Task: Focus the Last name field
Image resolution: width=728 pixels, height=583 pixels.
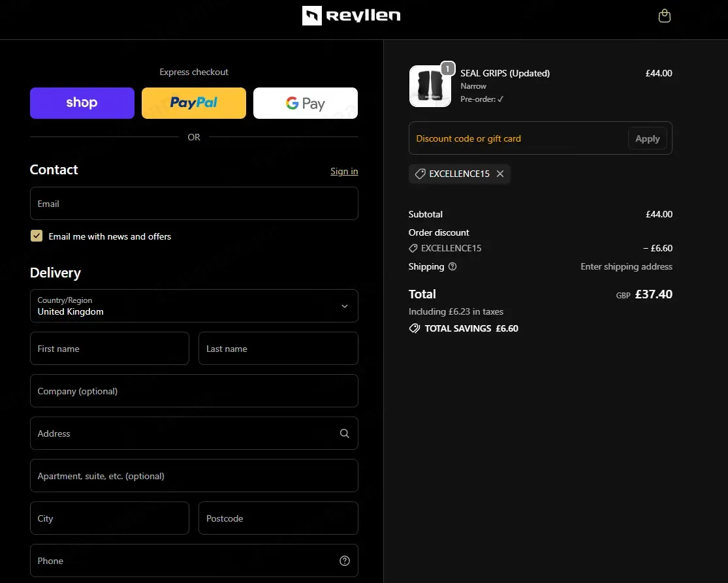Action: coord(278,348)
